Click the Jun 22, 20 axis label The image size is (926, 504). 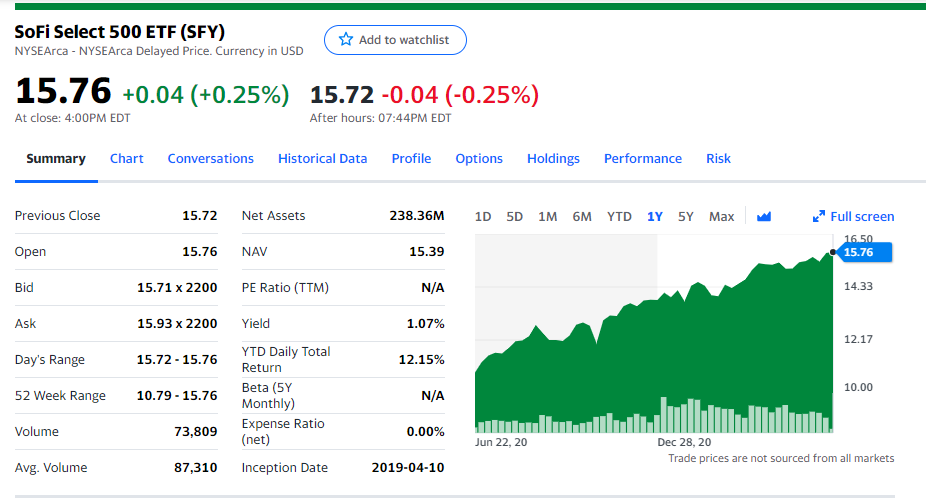click(501, 442)
